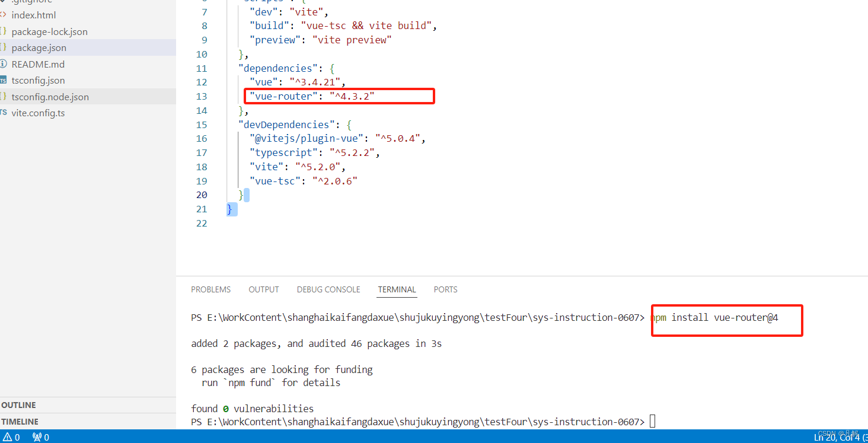Click the "6 packages are looking for funding" line
868x443 pixels.
pos(282,369)
